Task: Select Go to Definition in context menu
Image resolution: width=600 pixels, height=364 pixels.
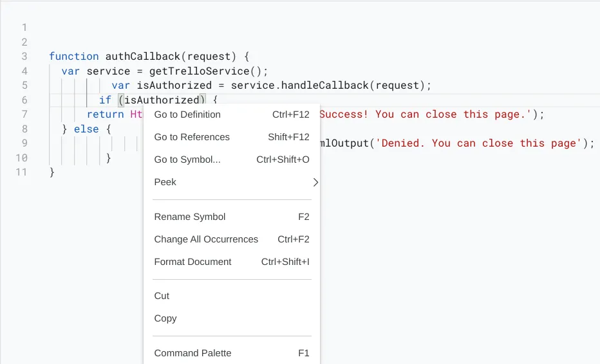Action: pos(187,114)
